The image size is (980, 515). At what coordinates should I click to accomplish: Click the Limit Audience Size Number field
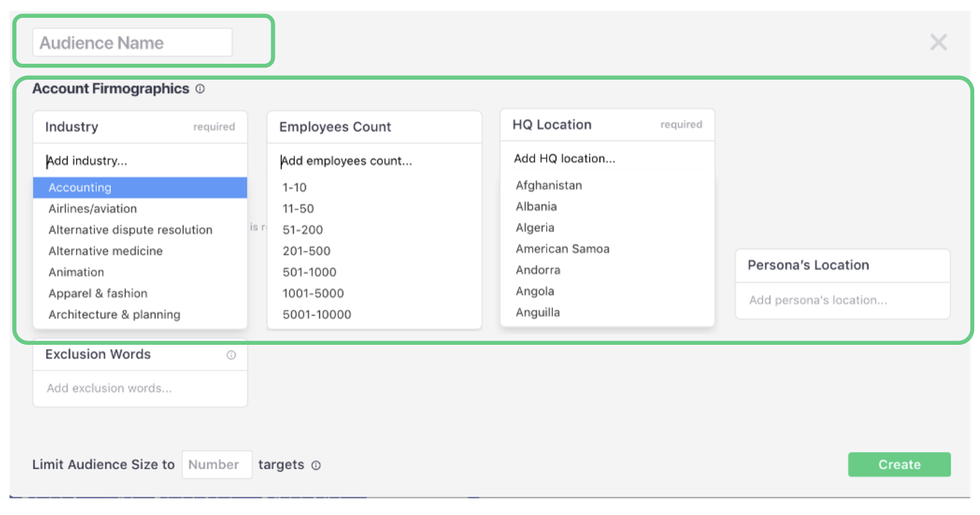click(217, 465)
